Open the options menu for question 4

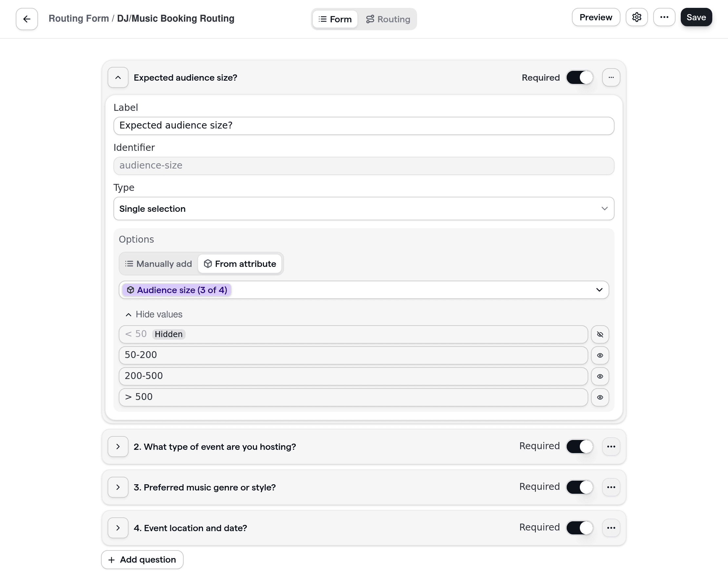pos(611,528)
